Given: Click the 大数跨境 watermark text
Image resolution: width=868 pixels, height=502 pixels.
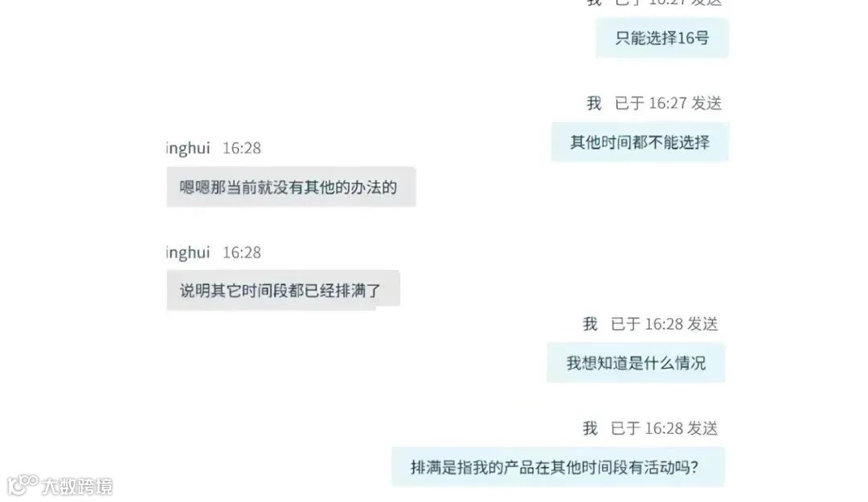Looking at the screenshot, I should click(77, 487).
